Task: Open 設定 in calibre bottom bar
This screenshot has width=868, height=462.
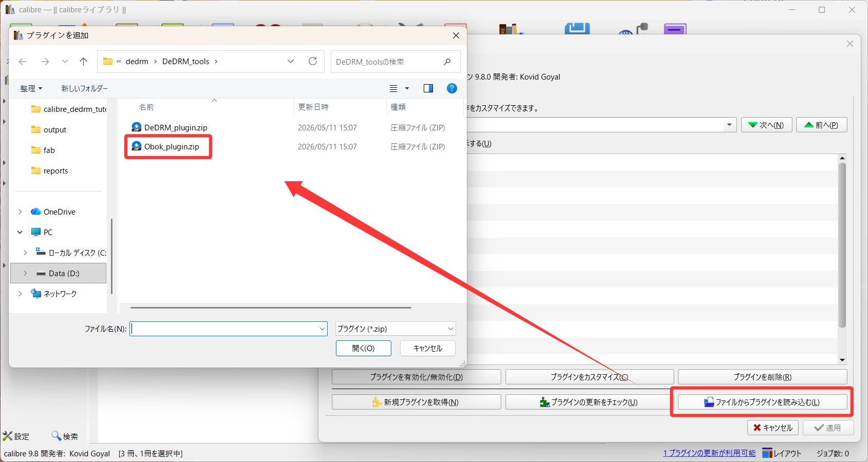Action: click(x=16, y=436)
